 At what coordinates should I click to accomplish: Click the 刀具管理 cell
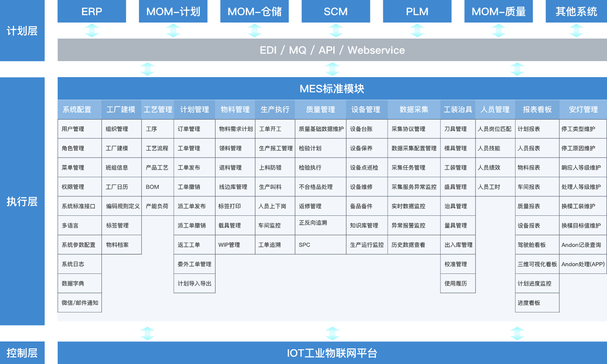[x=458, y=129]
